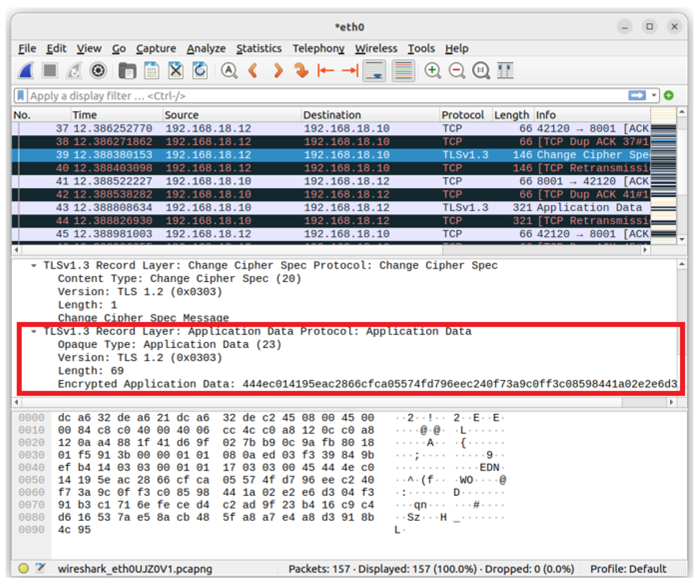The height and width of the screenshot is (588, 700).
Task: Jump to first packet icon
Action: [326, 71]
